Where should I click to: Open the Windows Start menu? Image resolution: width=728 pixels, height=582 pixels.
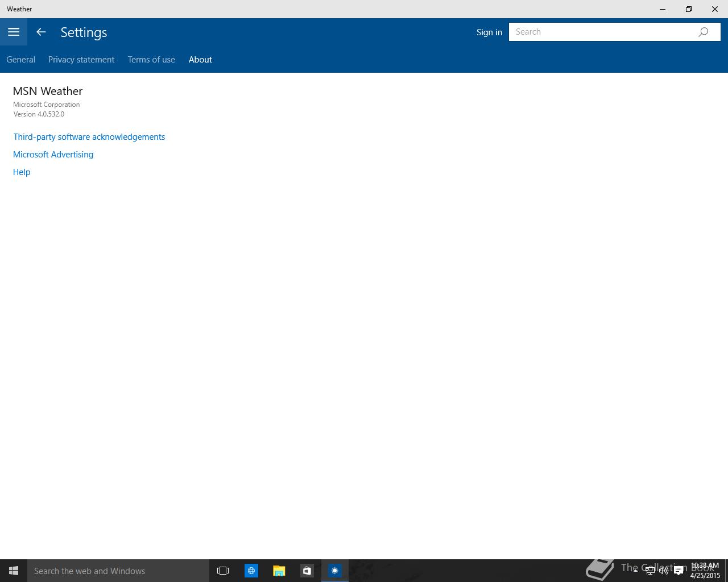point(14,571)
